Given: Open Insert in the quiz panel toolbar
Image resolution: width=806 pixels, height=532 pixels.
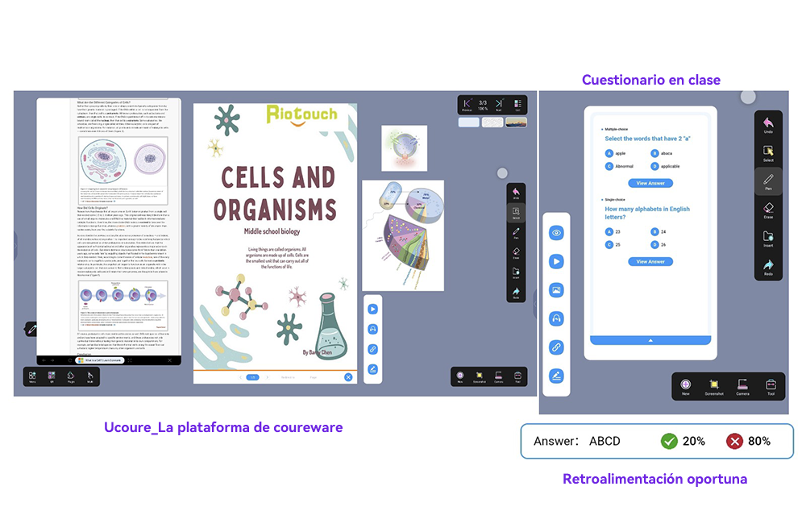Looking at the screenshot, I should (x=768, y=238).
